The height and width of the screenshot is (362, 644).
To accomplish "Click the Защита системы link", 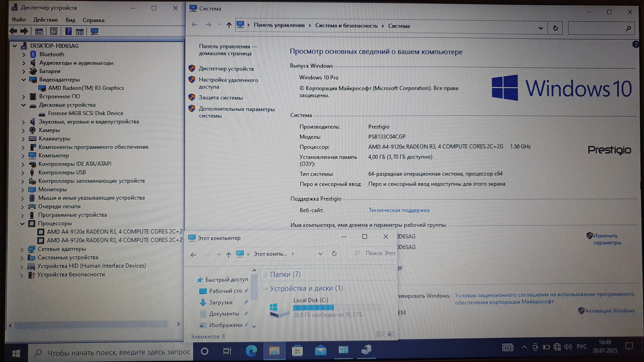I will pos(220,98).
